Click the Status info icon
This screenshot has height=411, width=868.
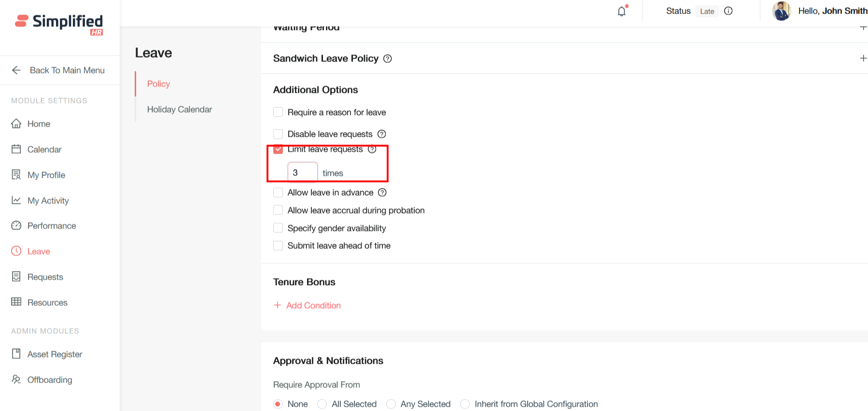pyautogui.click(x=728, y=11)
